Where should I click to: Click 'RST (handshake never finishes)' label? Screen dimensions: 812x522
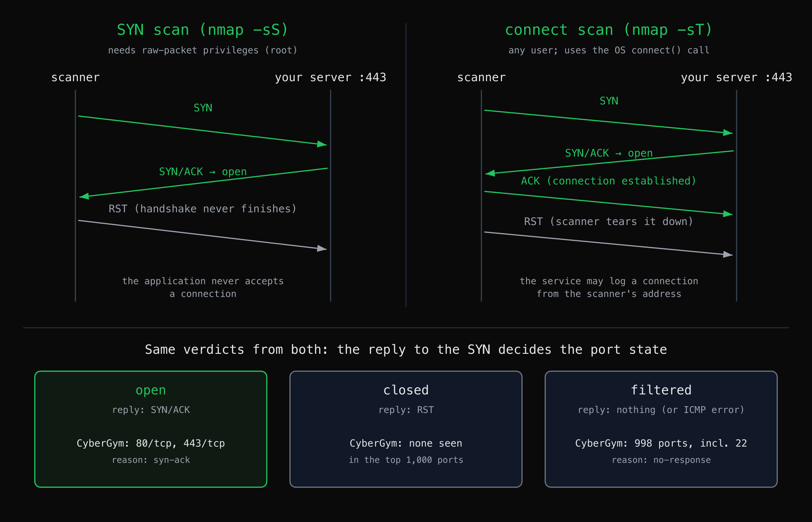point(203,209)
